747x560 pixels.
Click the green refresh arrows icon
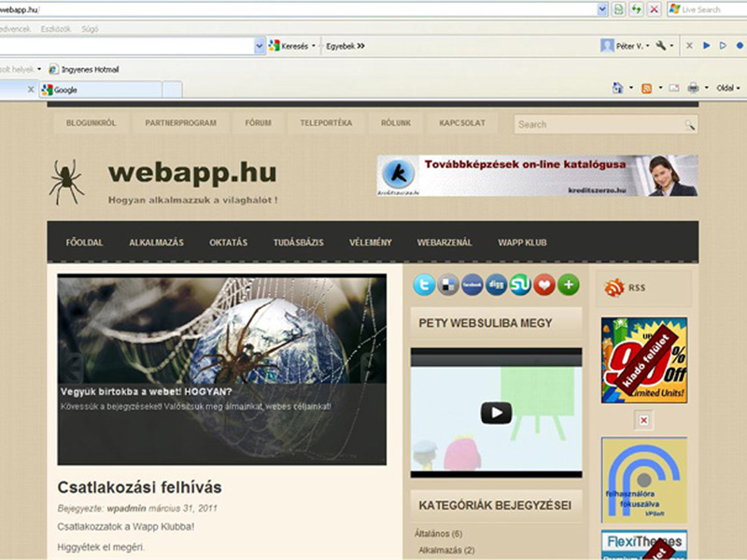(636, 9)
